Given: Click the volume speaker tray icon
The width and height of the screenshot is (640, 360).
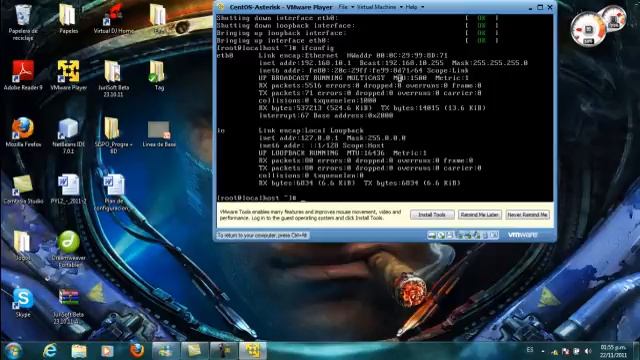Looking at the screenshot, I should pos(588,351).
